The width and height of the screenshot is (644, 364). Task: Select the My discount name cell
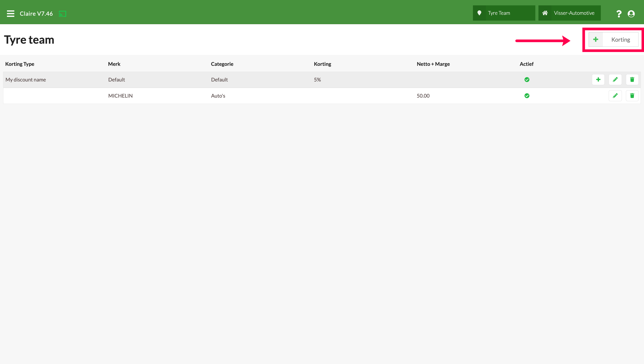coord(26,80)
